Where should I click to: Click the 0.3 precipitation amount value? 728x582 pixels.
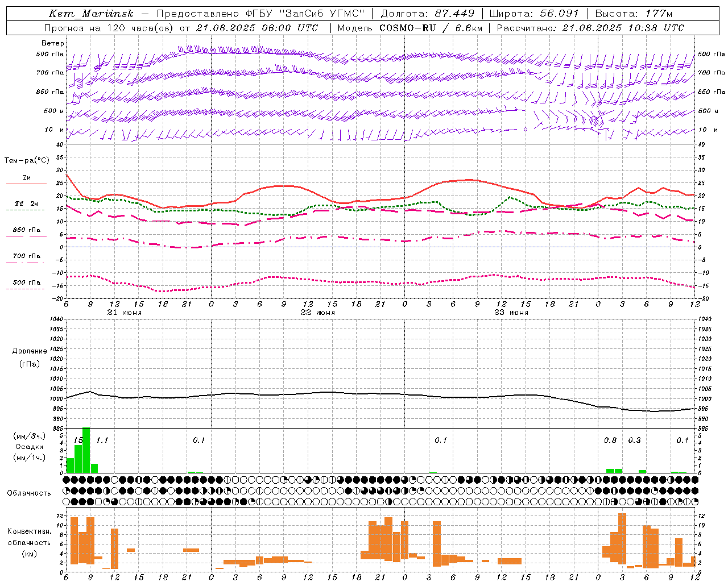pyautogui.click(x=634, y=440)
